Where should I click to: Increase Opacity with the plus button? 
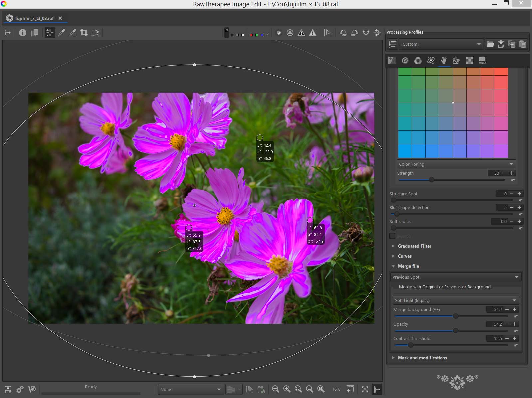pyautogui.click(x=515, y=324)
